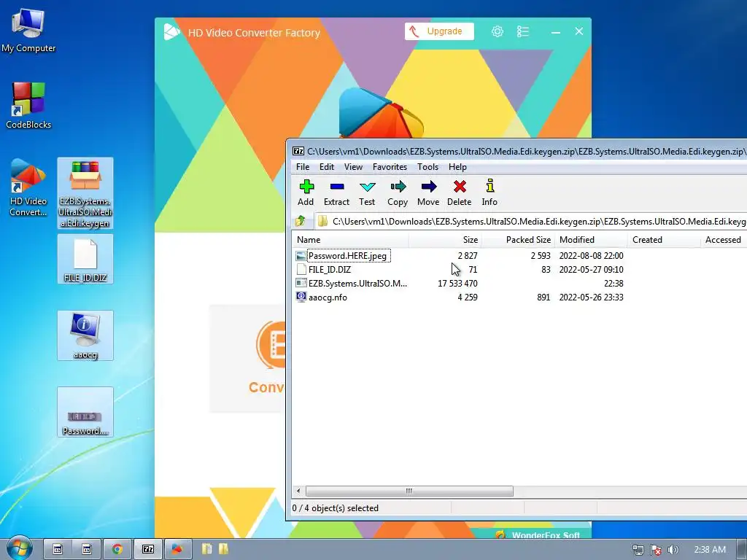Sort by Packed Size column header
The width and height of the screenshot is (747, 560).
[x=519, y=239]
